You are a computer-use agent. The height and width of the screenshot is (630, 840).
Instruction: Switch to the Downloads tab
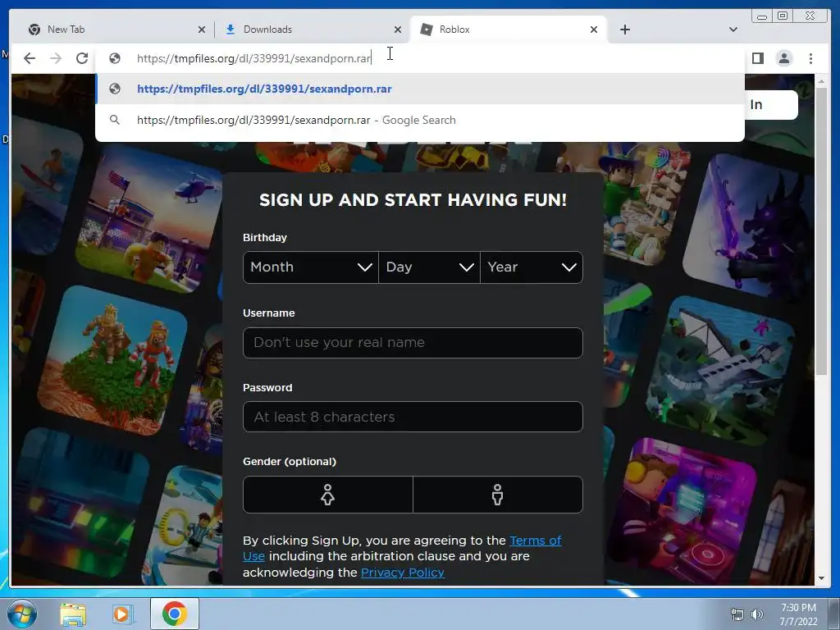[x=311, y=30]
